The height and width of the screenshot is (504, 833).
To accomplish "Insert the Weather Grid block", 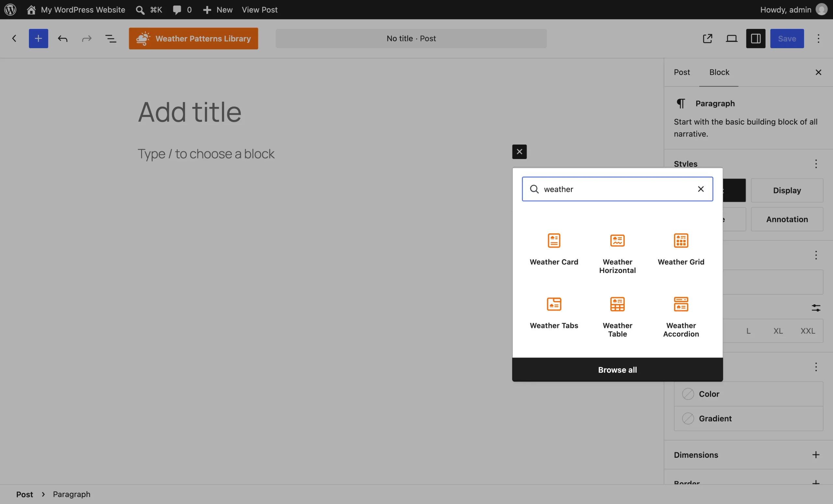I will click(681, 249).
